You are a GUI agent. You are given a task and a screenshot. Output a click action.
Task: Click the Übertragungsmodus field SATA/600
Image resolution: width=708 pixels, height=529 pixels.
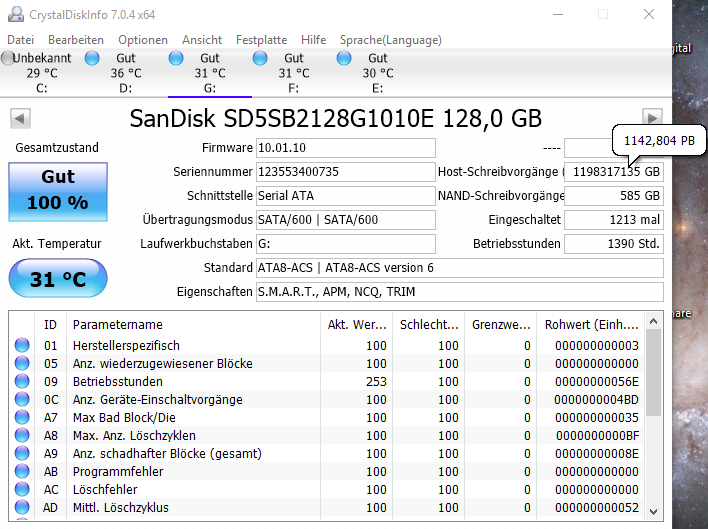coord(345,219)
